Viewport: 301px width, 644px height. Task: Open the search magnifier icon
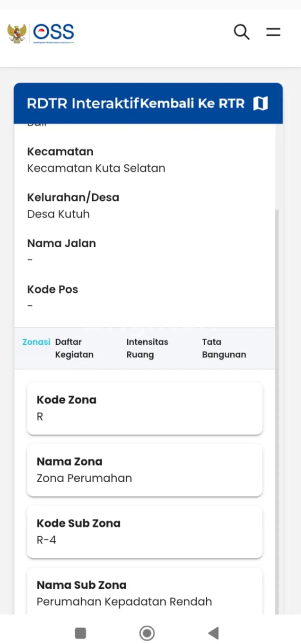click(241, 32)
